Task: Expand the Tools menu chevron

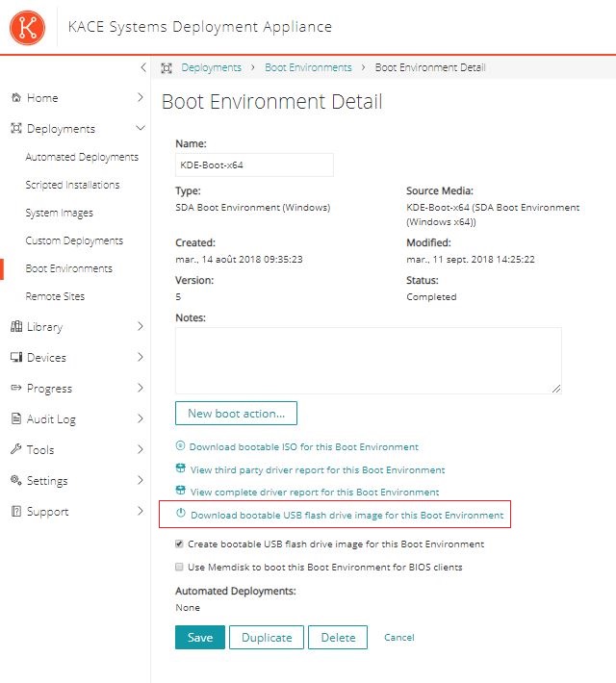Action: coord(140,449)
